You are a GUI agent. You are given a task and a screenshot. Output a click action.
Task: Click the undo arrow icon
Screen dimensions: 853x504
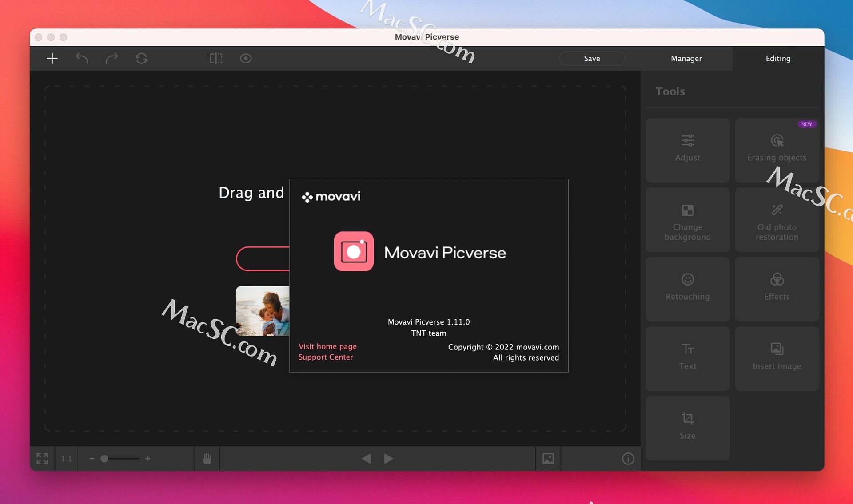[x=82, y=58]
